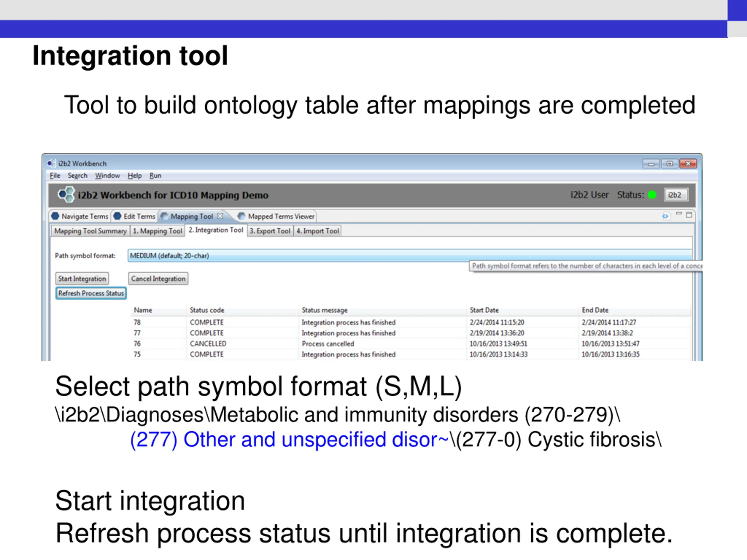Switch to Edit Terms view
Screen dimensions: 747x560
point(135,216)
